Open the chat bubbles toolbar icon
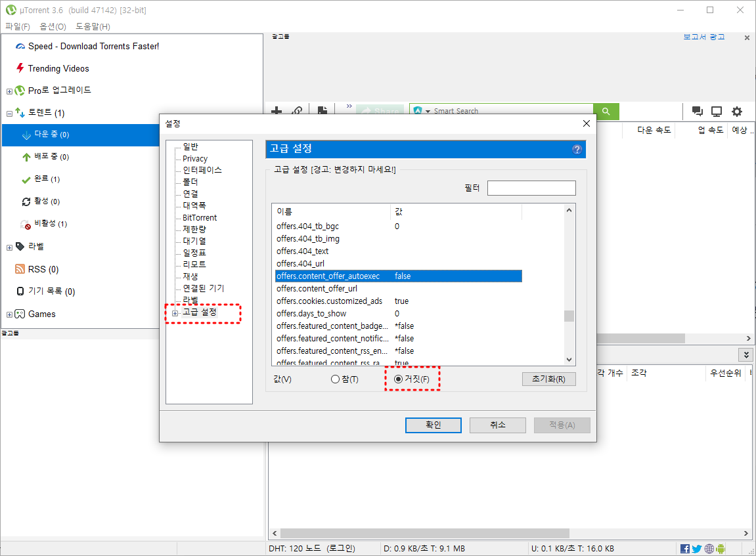 [x=697, y=112]
